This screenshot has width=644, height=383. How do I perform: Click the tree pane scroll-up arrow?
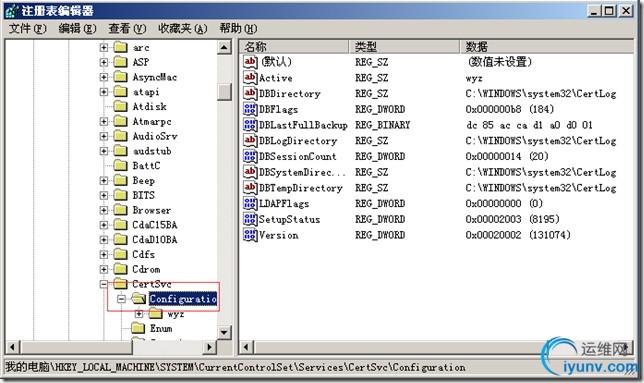[224, 47]
